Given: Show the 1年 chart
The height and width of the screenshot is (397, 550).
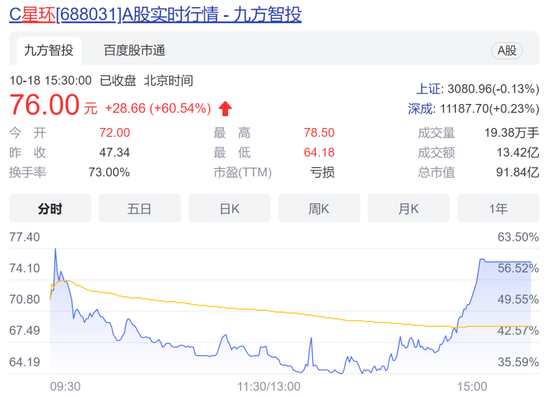Looking at the screenshot, I should click(498, 208).
